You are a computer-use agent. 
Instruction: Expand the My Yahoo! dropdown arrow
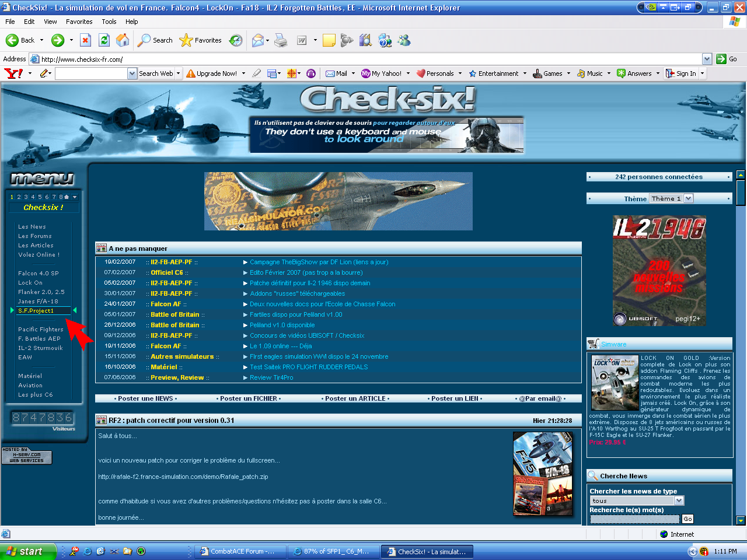(x=408, y=73)
